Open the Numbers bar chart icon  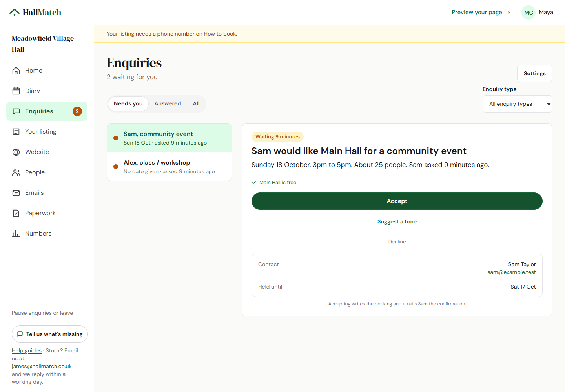tap(16, 234)
